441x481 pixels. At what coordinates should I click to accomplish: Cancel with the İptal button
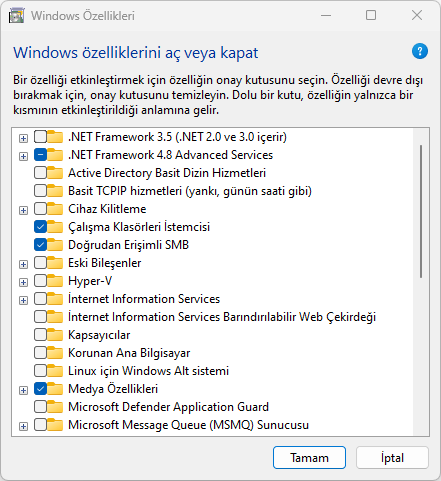coord(392,458)
